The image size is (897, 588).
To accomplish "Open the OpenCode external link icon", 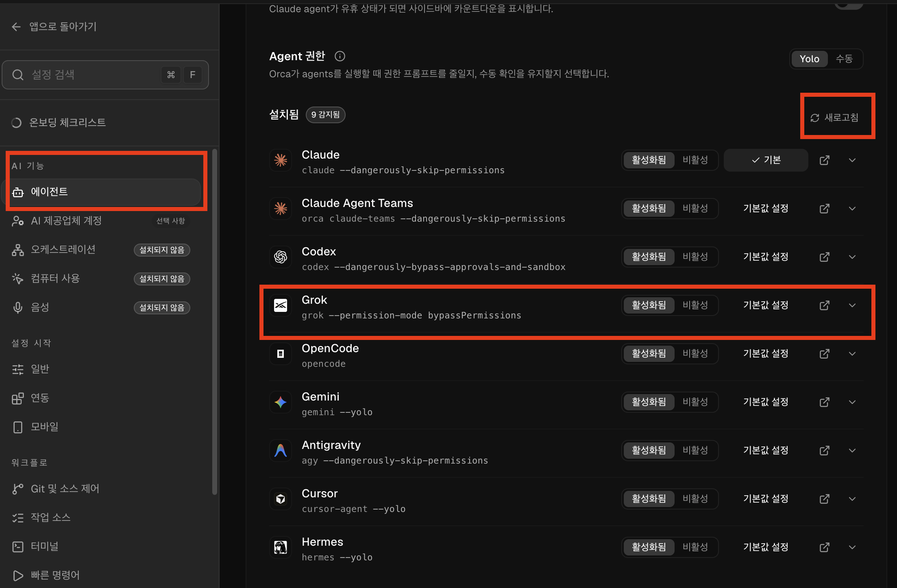I will point(824,354).
